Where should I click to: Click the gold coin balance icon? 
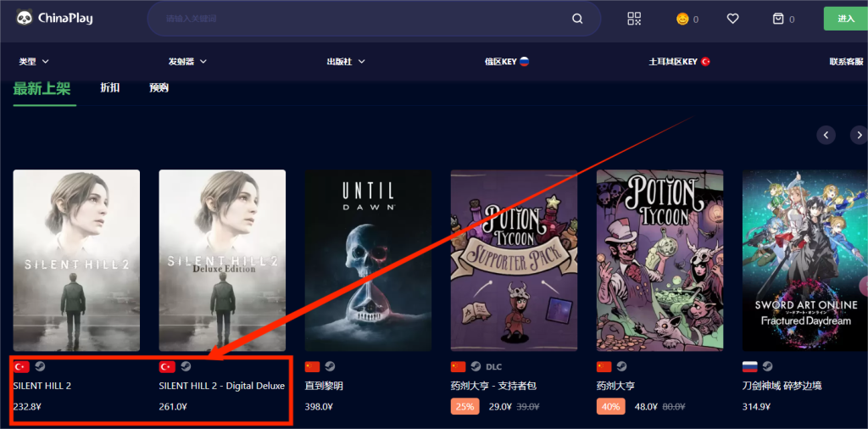682,19
